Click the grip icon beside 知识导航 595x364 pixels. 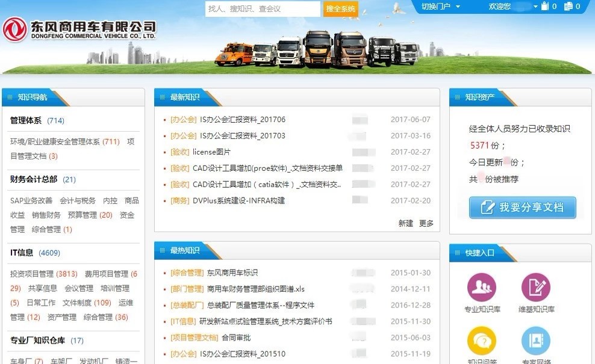click(10, 97)
